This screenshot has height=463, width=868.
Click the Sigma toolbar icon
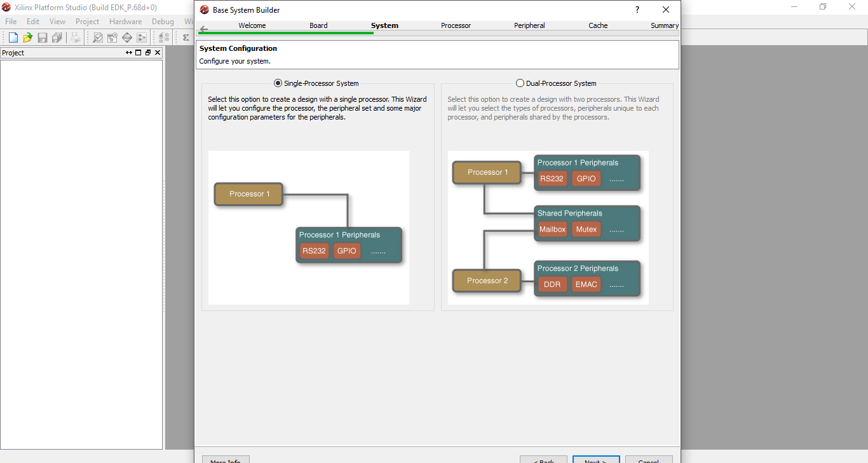point(186,38)
